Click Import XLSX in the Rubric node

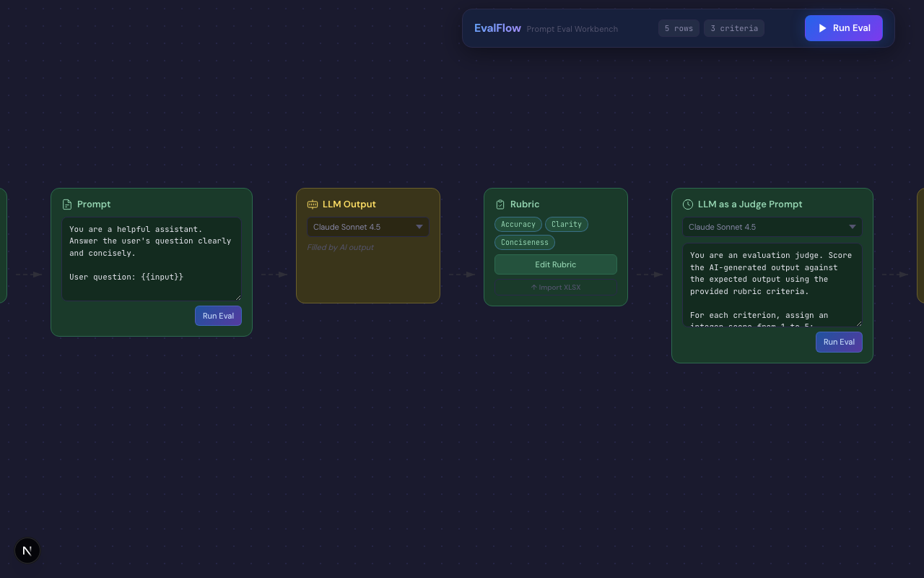555,288
